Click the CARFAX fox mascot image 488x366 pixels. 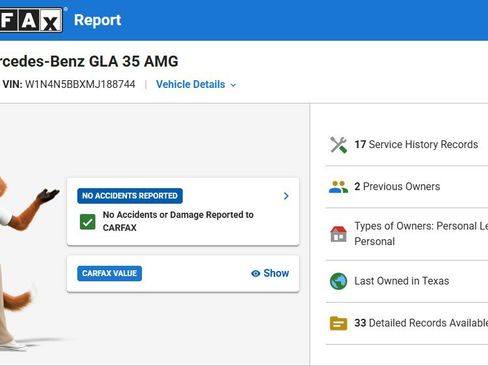[x=25, y=263]
